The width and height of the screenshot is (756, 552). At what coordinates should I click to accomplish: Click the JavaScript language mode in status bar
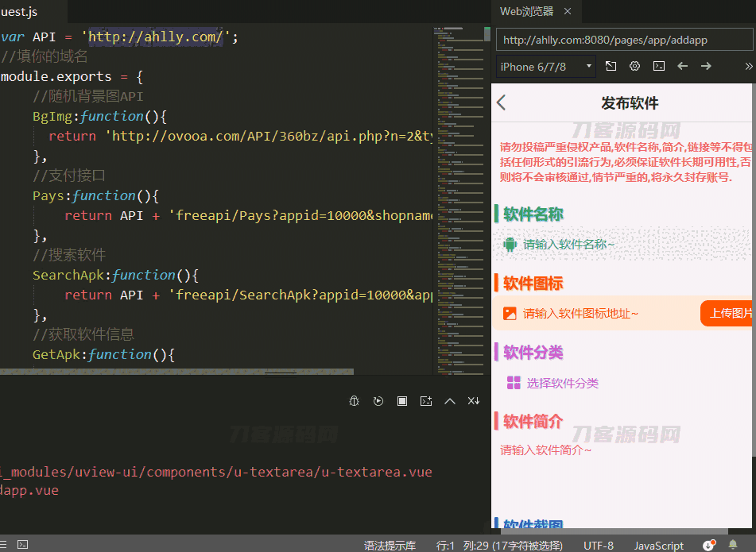(658, 545)
